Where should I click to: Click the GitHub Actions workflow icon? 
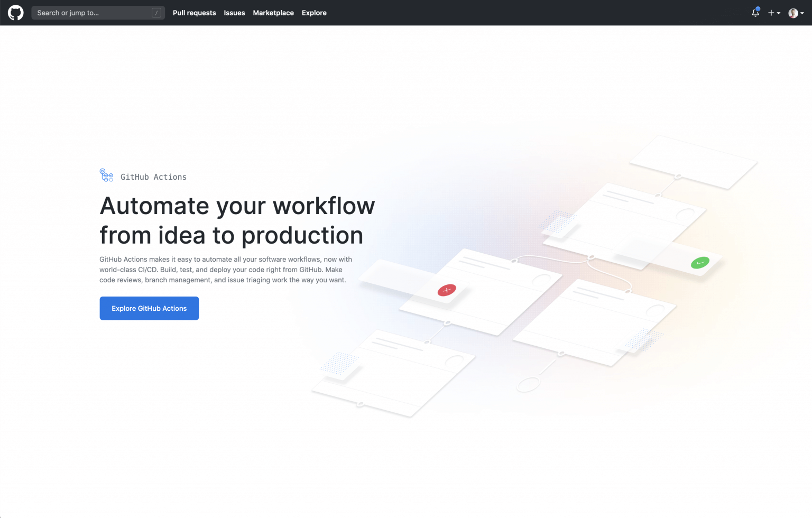tap(106, 175)
